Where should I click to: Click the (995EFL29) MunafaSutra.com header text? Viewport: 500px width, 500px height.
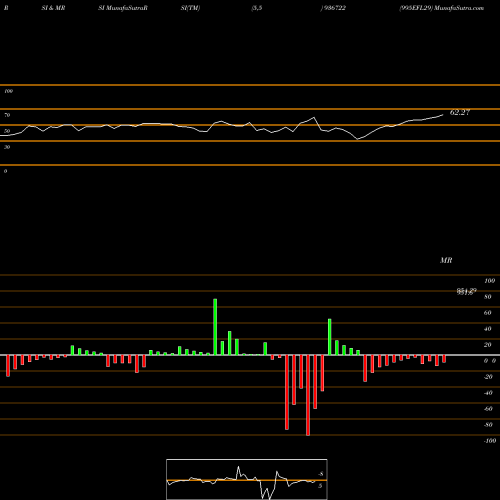tap(442, 8)
